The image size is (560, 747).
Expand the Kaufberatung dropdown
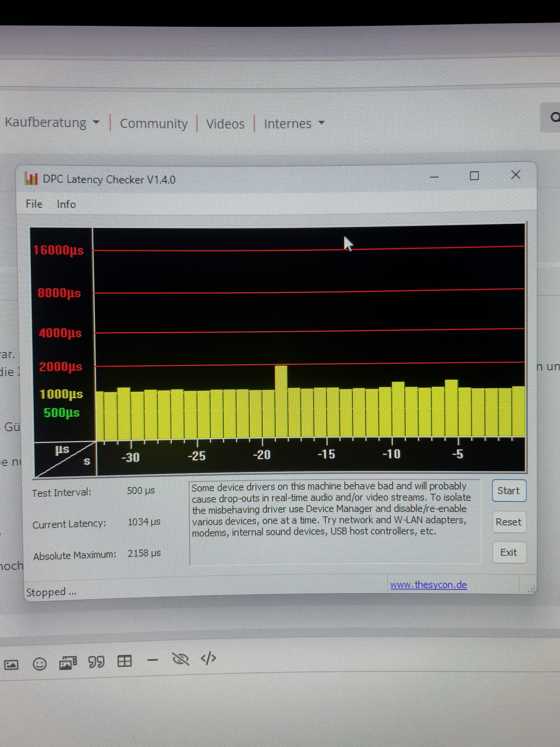pos(52,122)
